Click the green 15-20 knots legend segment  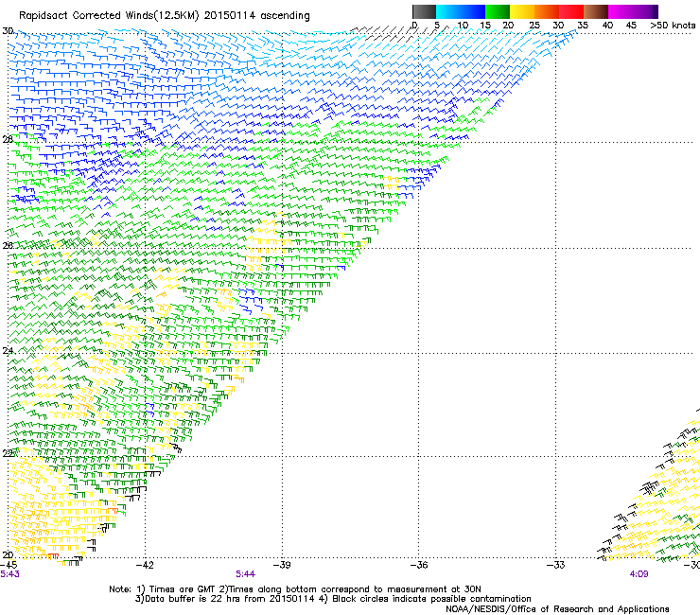point(498,11)
